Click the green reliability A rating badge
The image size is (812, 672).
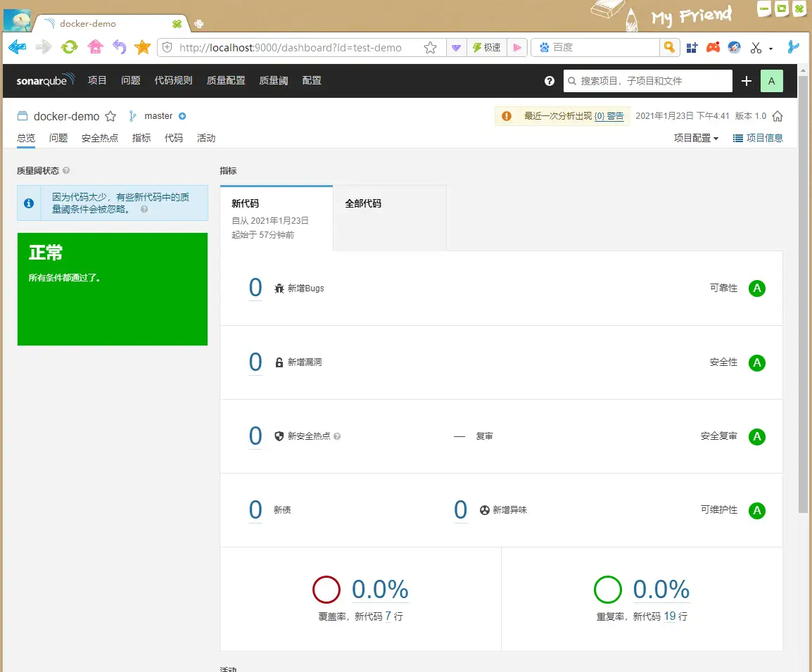(x=756, y=289)
